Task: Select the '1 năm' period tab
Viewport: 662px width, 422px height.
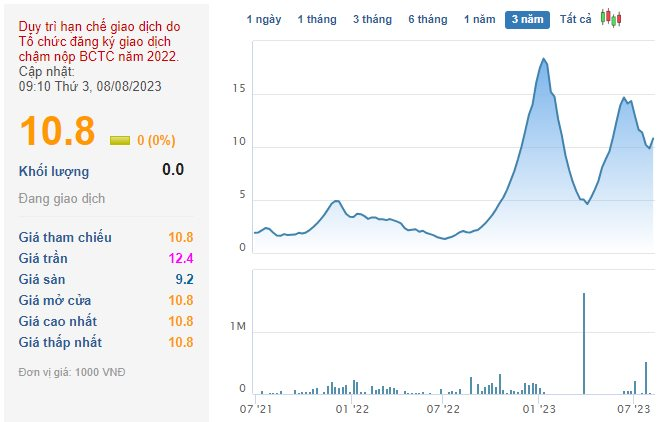Action: coord(480,19)
